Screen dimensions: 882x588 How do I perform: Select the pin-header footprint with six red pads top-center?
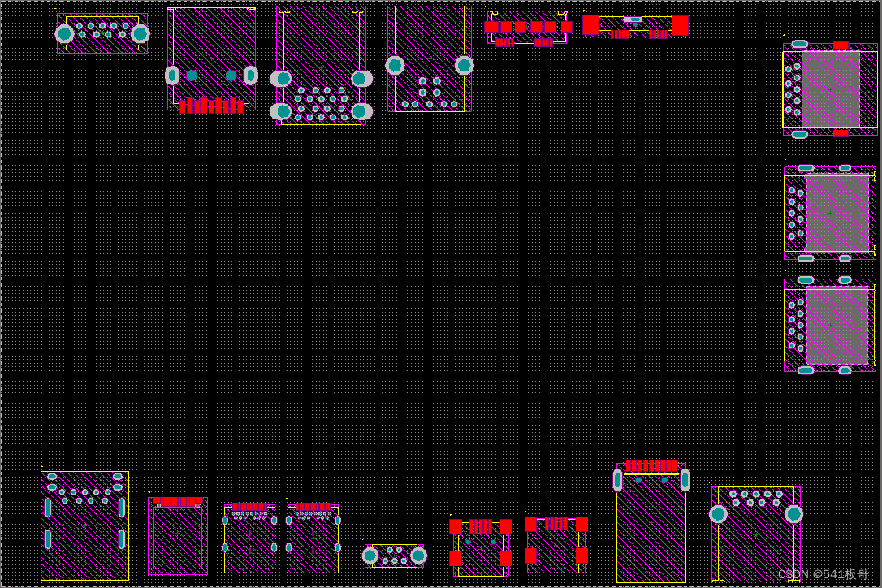[527, 25]
